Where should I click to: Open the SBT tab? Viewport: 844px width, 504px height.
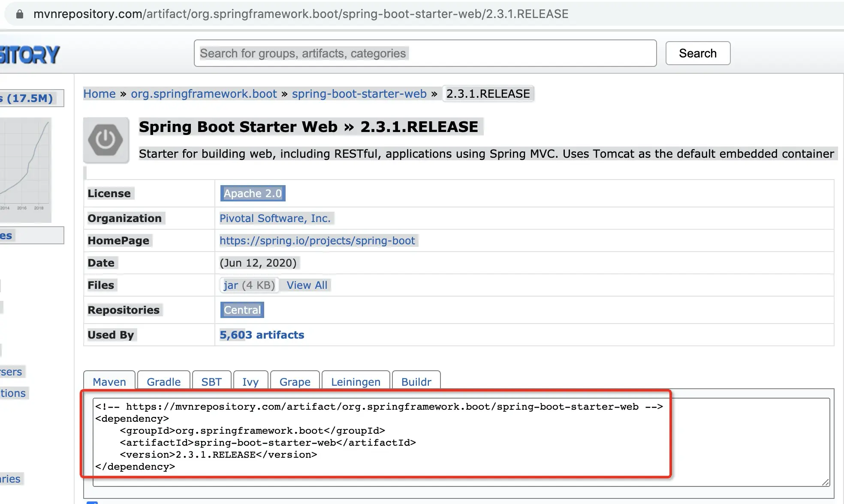(211, 381)
